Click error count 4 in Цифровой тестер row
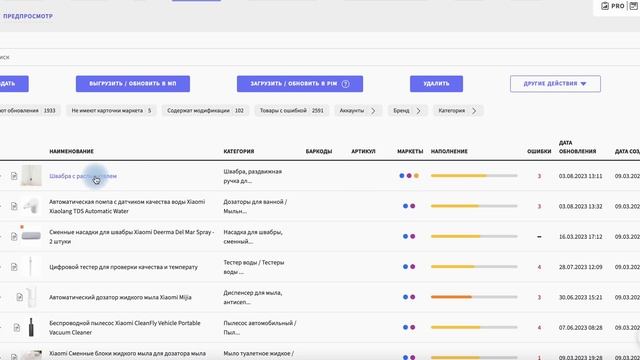This screenshot has height=360, width=640. [539, 267]
